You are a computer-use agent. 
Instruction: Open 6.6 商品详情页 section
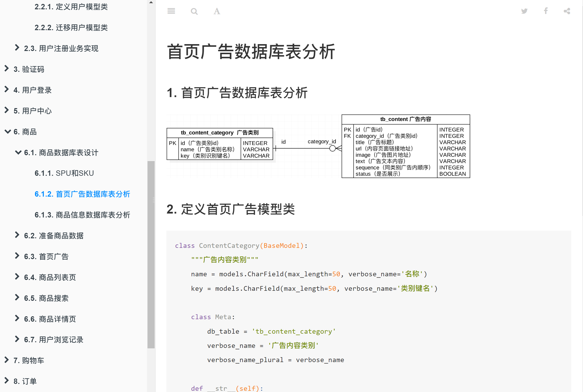50,319
